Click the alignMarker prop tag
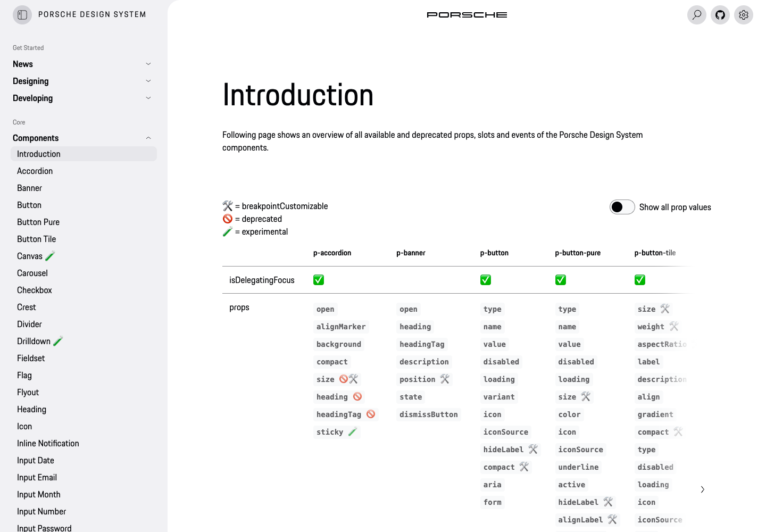Image resolution: width=766 pixels, height=532 pixels. click(x=341, y=327)
